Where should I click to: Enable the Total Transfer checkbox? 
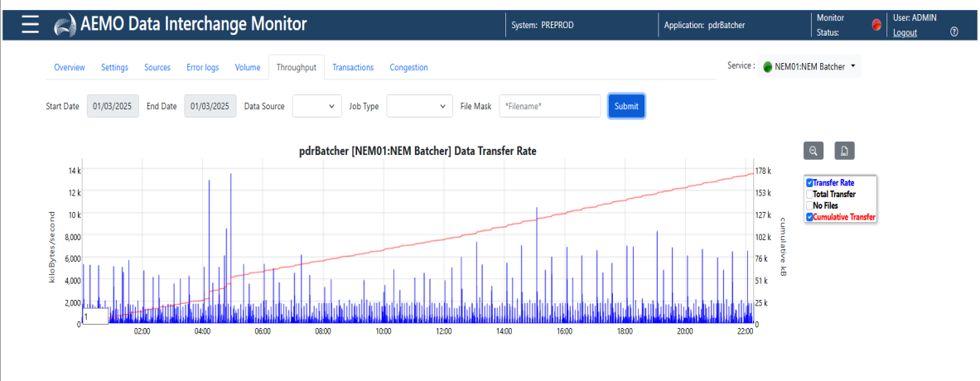pyautogui.click(x=809, y=194)
